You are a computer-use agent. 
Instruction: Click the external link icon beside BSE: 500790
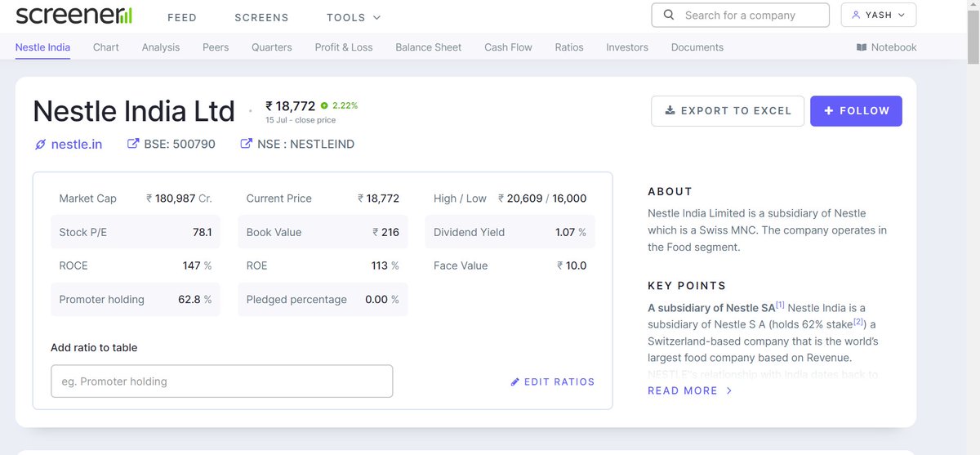click(133, 144)
